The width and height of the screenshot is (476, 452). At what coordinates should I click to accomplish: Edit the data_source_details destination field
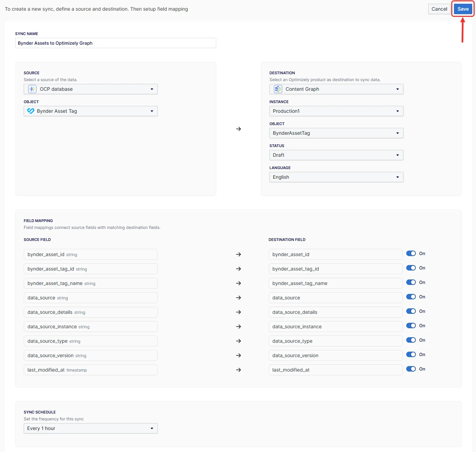335,312
